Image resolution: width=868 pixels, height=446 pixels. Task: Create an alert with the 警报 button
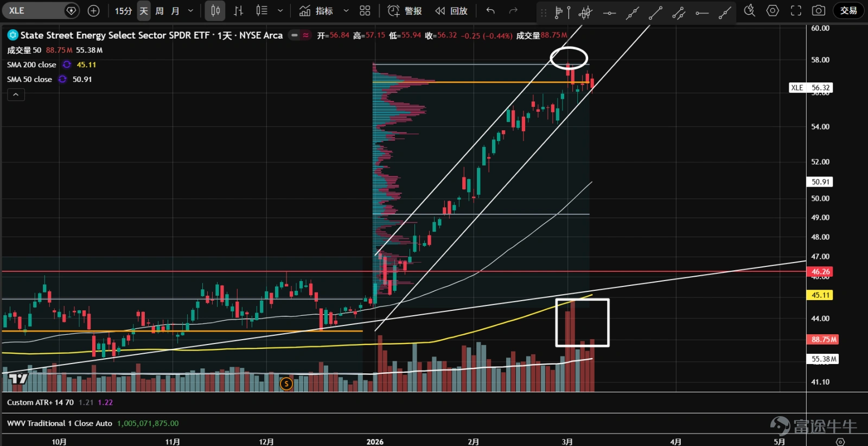coord(405,11)
